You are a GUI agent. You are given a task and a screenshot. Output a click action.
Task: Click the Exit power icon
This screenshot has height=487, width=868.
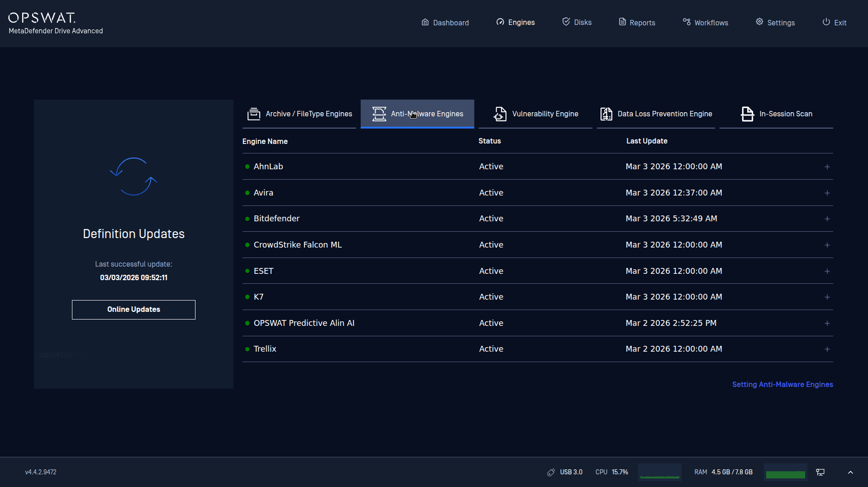(x=826, y=22)
